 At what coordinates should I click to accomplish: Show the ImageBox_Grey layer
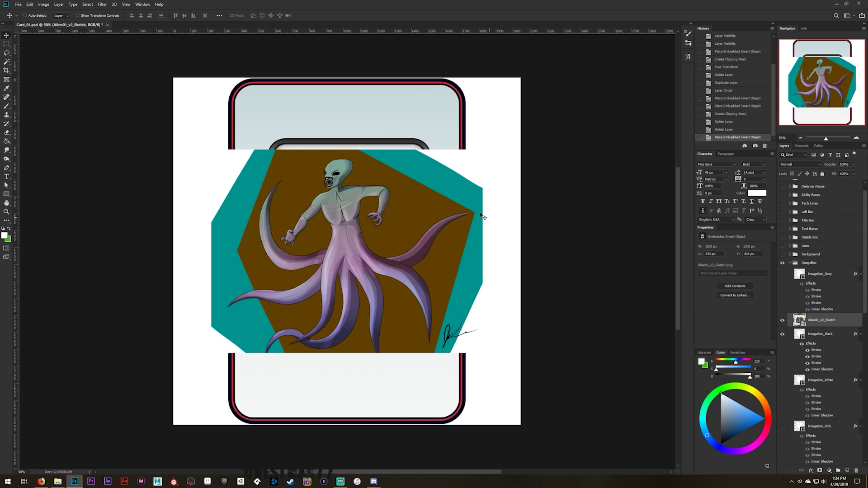(782, 274)
